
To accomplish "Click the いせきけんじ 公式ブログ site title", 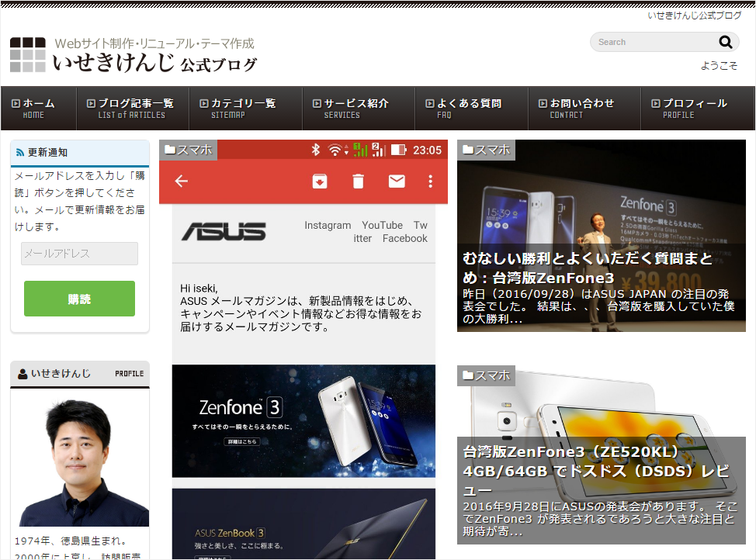I will click(154, 63).
